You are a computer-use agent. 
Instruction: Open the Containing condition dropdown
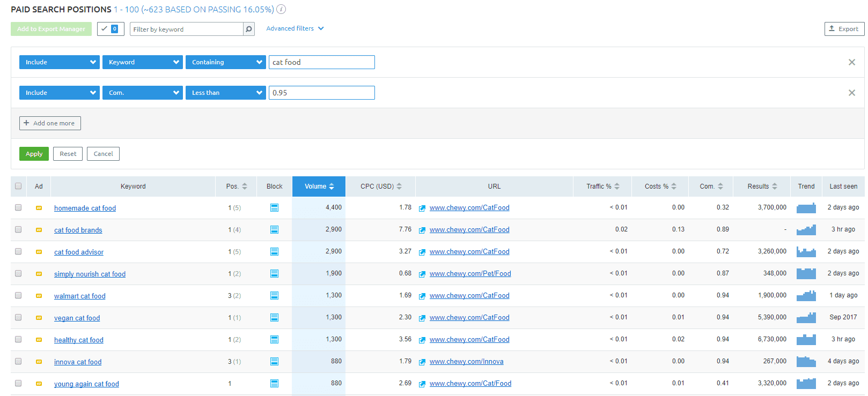pyautogui.click(x=226, y=62)
